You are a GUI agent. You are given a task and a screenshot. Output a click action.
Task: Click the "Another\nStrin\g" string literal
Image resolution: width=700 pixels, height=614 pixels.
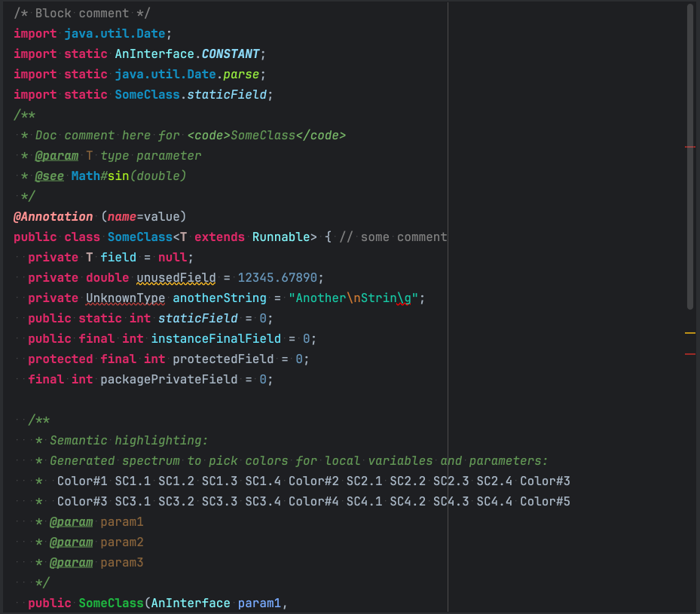click(x=356, y=298)
